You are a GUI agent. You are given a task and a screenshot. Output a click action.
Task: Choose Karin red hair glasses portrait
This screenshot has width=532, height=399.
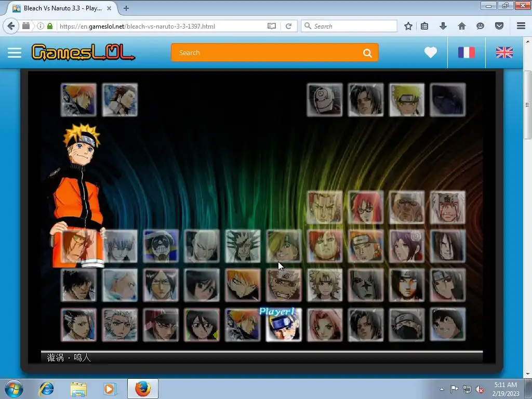pyautogui.click(x=366, y=207)
